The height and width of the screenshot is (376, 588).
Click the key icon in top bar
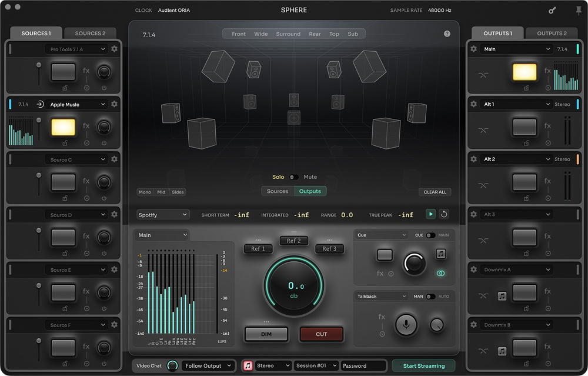(x=552, y=10)
